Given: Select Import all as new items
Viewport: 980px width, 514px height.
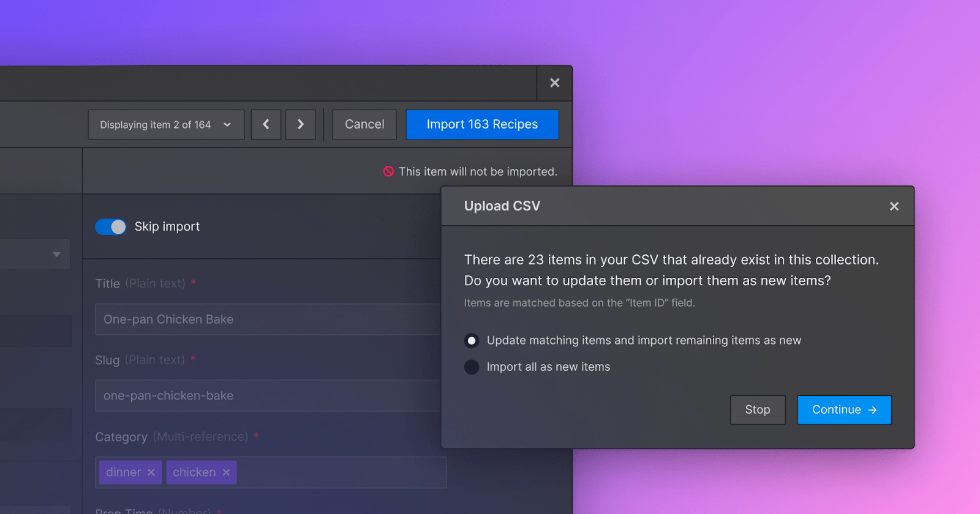Looking at the screenshot, I should (x=472, y=367).
